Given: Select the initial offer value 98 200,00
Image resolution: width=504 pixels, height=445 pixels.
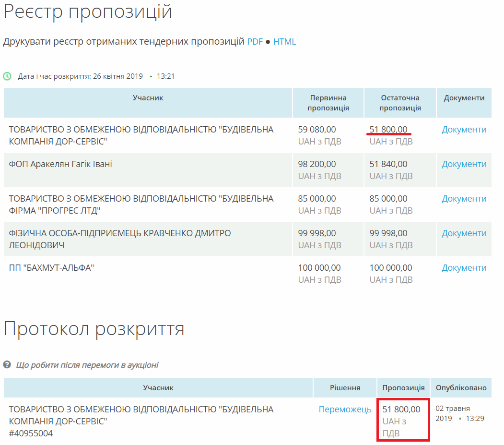Looking at the screenshot, I should pos(316,164).
